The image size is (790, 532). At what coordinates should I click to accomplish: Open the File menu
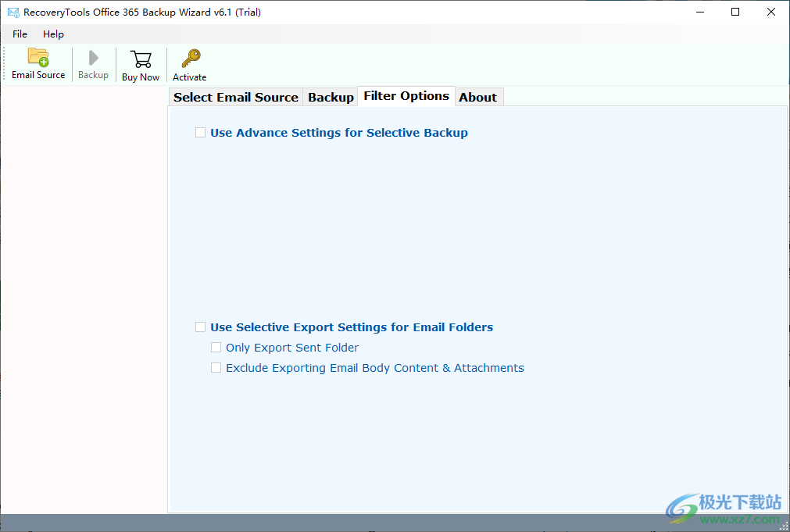(x=19, y=34)
